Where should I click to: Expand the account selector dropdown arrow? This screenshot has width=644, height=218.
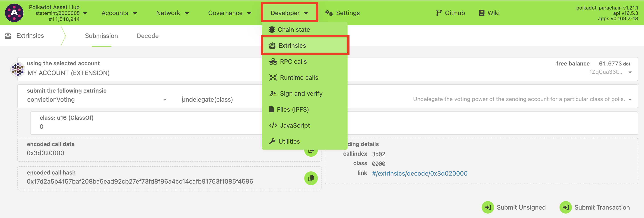(x=630, y=72)
